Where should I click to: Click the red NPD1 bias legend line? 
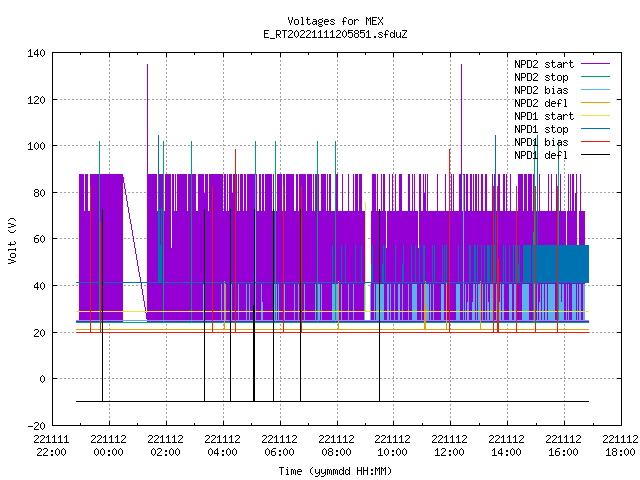click(595, 142)
